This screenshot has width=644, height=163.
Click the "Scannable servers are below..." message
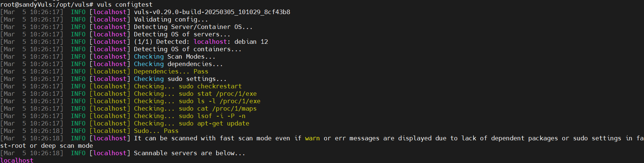click(x=189, y=153)
